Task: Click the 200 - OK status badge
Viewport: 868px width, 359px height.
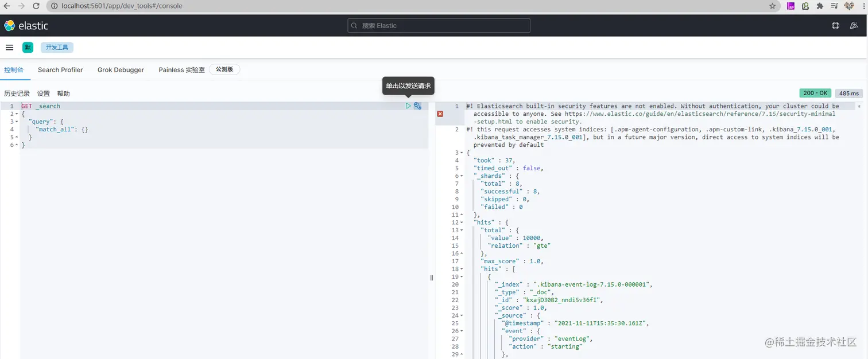Action: coord(815,93)
